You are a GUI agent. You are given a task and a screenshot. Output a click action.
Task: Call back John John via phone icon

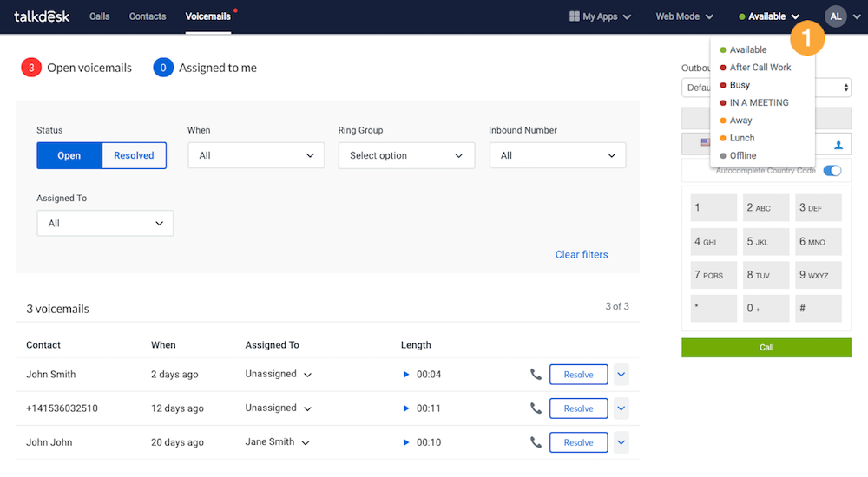tap(536, 442)
